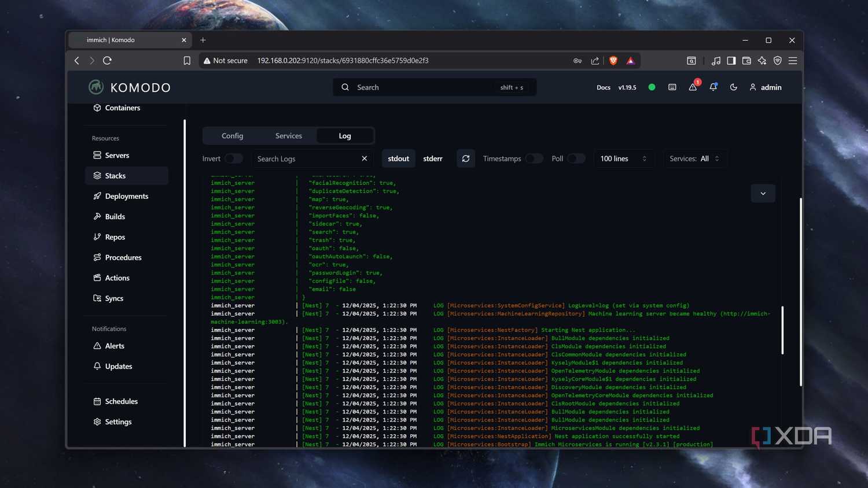Click the keyboard shortcuts icon in header
The height and width of the screenshot is (488, 868).
[672, 87]
